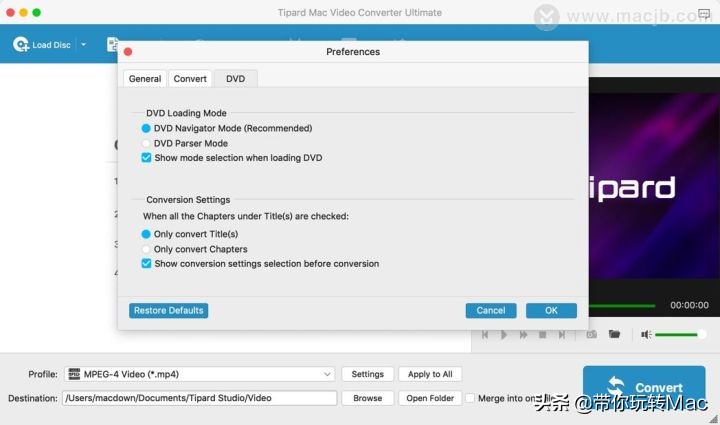Screen dimensions: 720x425
Task: Expand the Load Disc dropdown arrow
Action: click(x=84, y=45)
